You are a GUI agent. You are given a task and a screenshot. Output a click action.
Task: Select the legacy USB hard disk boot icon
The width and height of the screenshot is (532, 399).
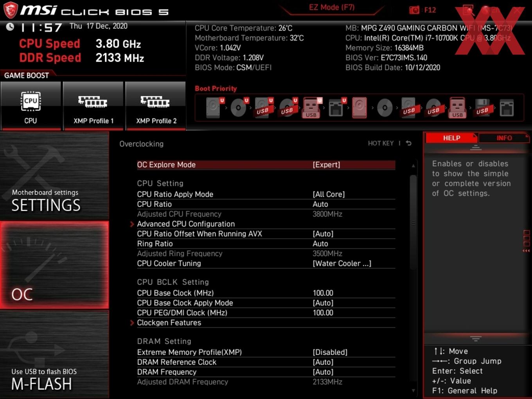(x=409, y=108)
